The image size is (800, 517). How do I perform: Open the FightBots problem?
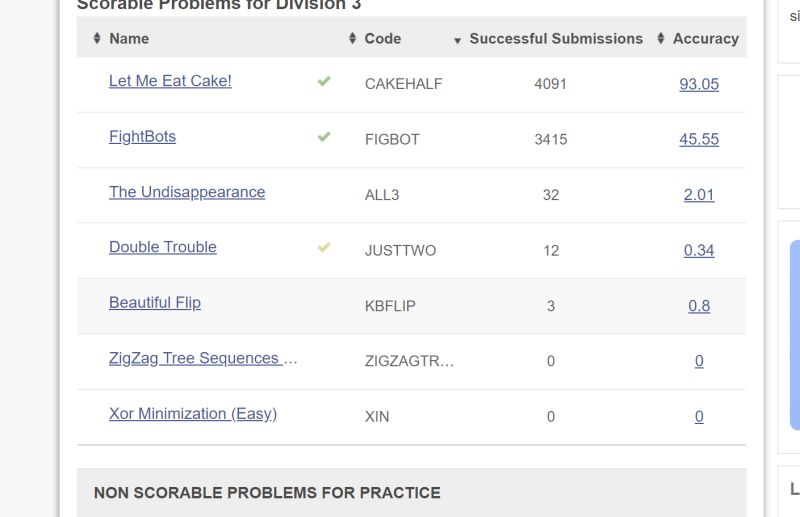142,136
